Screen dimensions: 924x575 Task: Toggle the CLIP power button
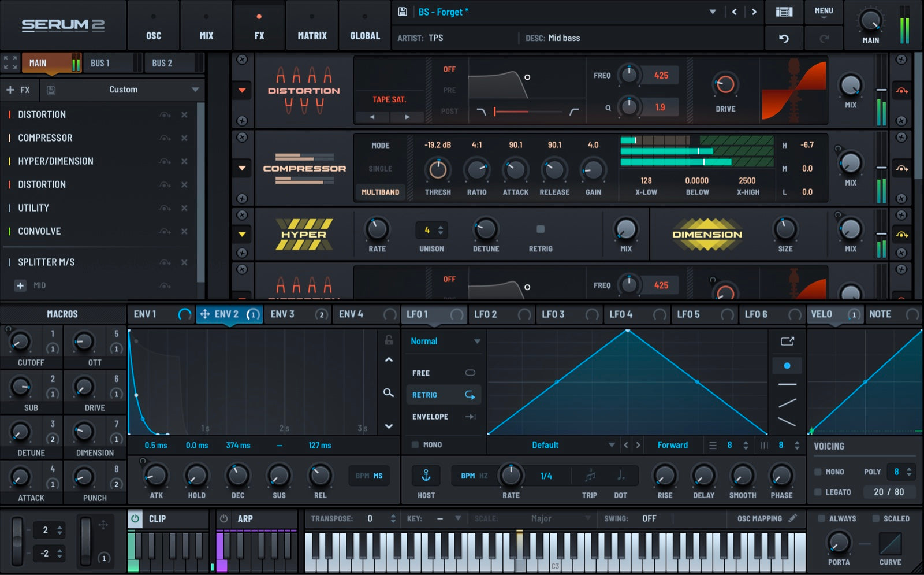tap(135, 519)
